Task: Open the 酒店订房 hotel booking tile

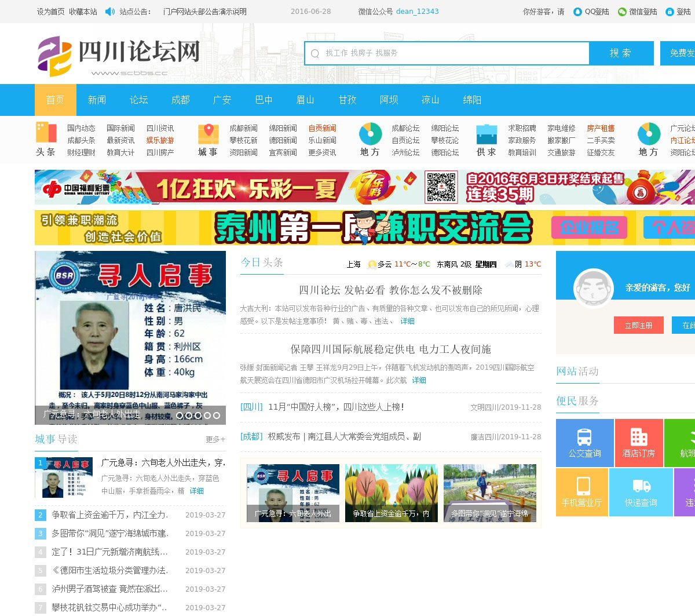Action: 638,443
